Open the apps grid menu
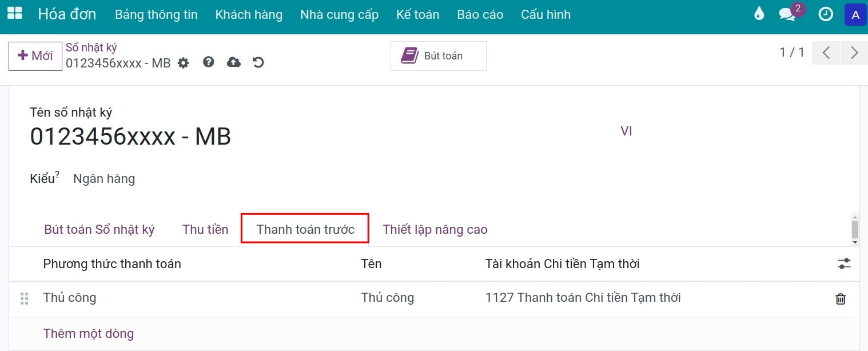The width and height of the screenshot is (868, 351). pyautogui.click(x=14, y=13)
